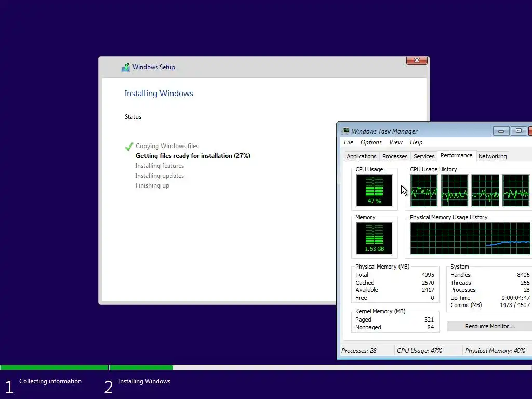
Task: Click the third CPU Usage History graph
Action: [x=485, y=190]
